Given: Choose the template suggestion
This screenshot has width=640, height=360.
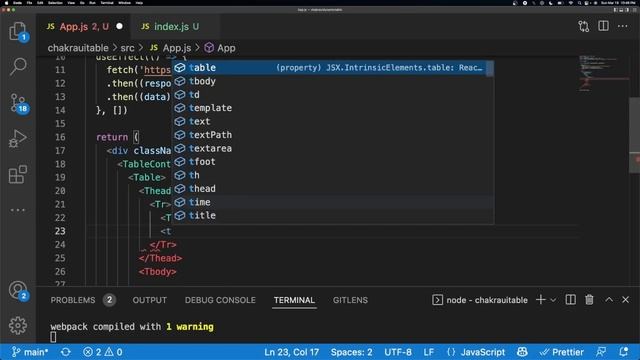Looking at the screenshot, I should click(330, 108).
